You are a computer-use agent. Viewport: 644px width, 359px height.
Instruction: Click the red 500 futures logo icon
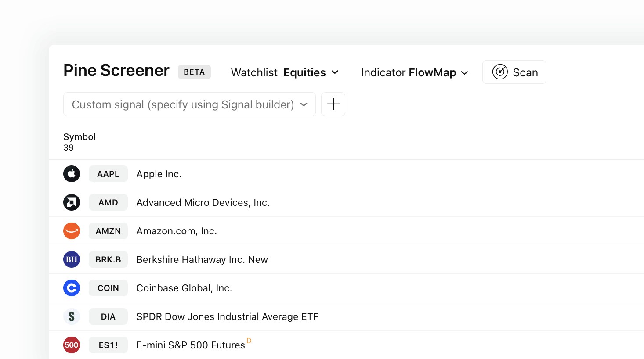pos(72,345)
